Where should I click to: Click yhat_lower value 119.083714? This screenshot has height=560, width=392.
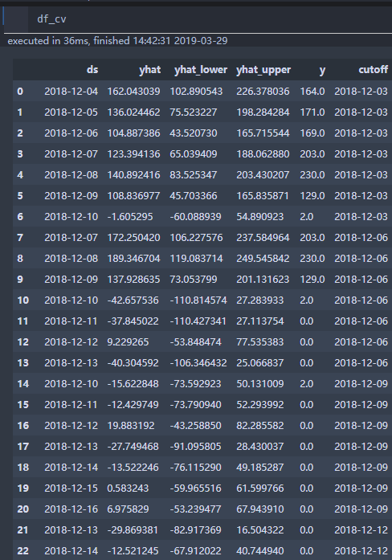(x=196, y=259)
